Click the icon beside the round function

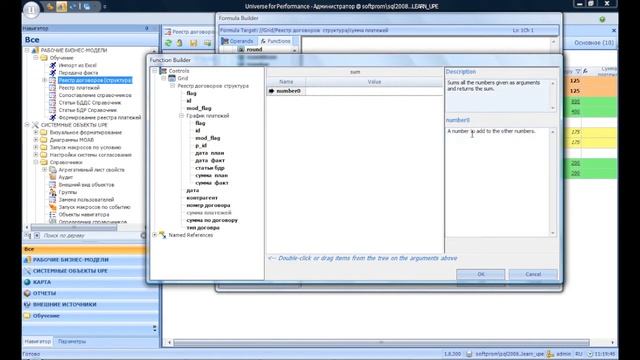241,49
